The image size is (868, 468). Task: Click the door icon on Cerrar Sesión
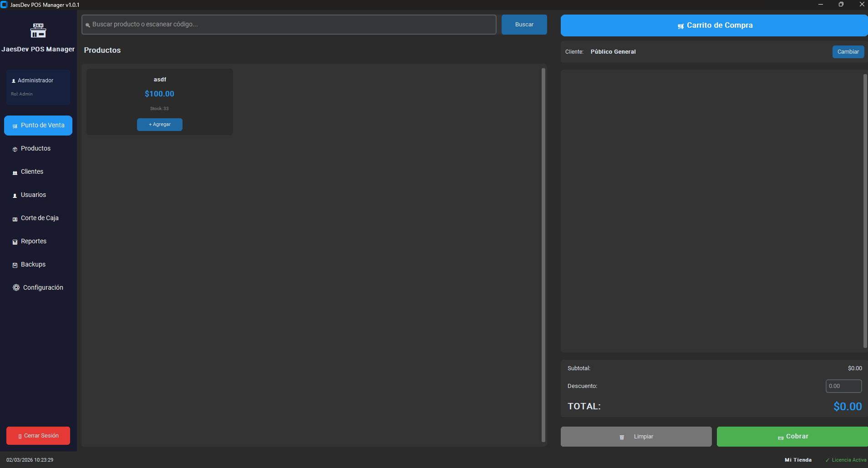point(20,436)
